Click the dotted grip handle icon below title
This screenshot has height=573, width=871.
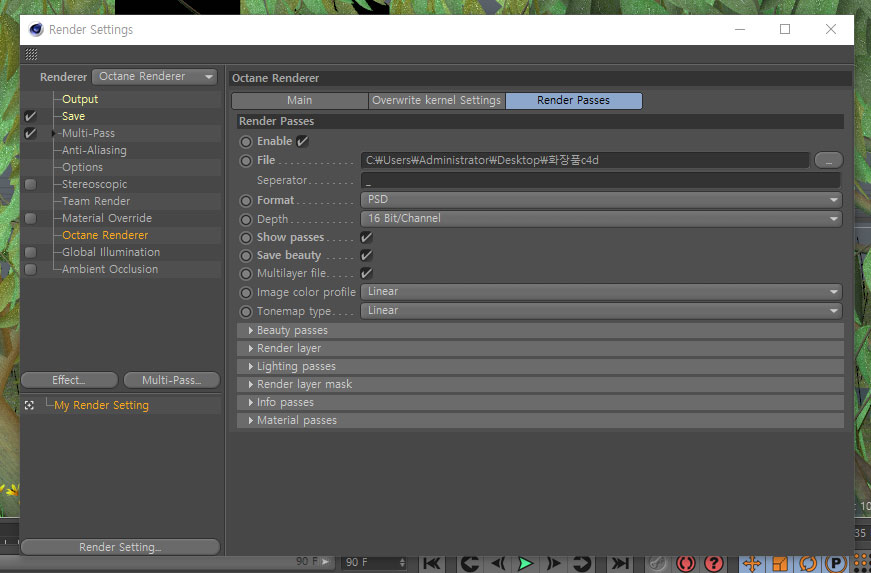31,54
